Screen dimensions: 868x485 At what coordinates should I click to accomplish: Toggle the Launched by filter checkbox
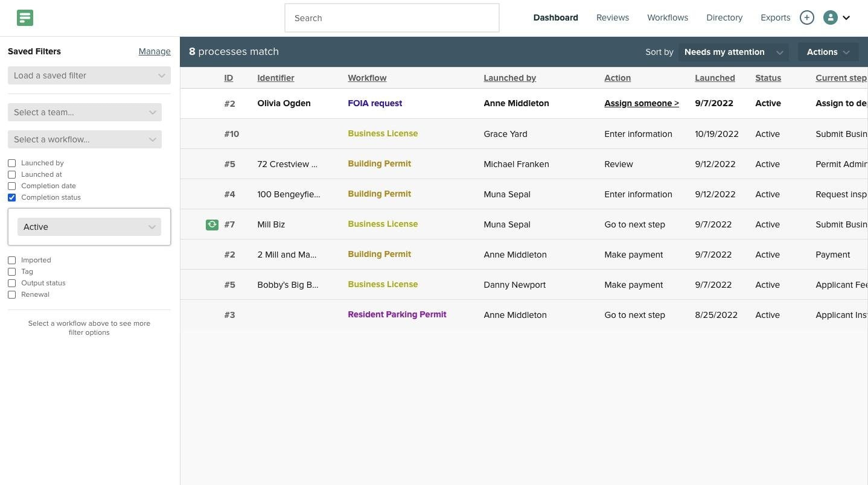tap(11, 163)
